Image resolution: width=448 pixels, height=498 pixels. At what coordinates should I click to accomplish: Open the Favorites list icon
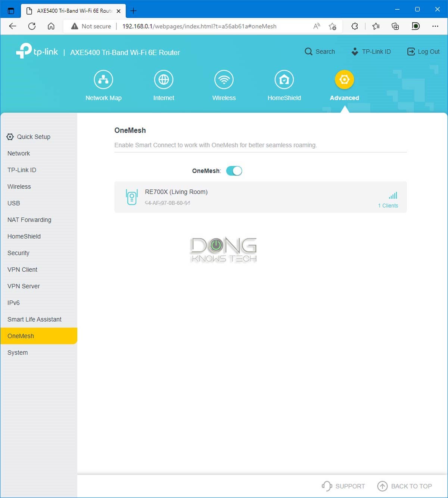[x=376, y=26]
